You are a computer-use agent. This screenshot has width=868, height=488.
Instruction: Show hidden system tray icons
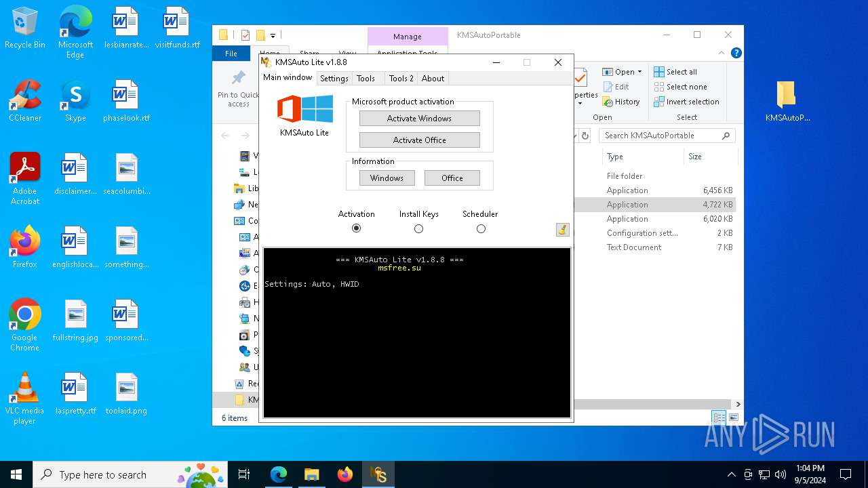[x=731, y=474]
